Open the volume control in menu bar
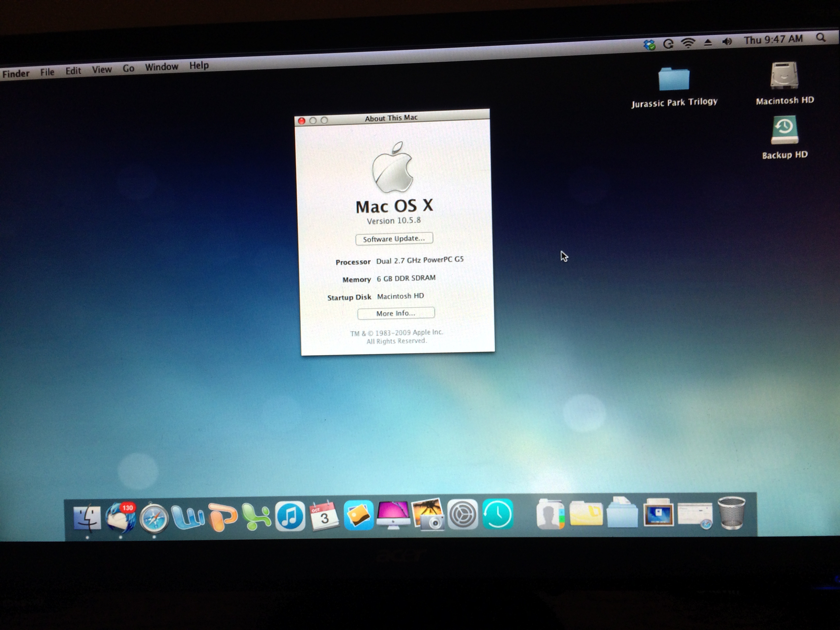The height and width of the screenshot is (630, 840). point(727,41)
